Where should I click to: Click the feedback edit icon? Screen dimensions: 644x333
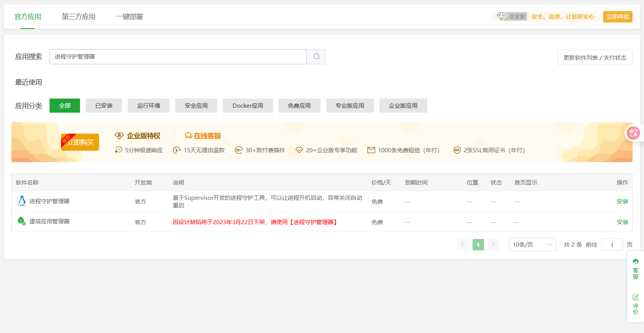635,297
